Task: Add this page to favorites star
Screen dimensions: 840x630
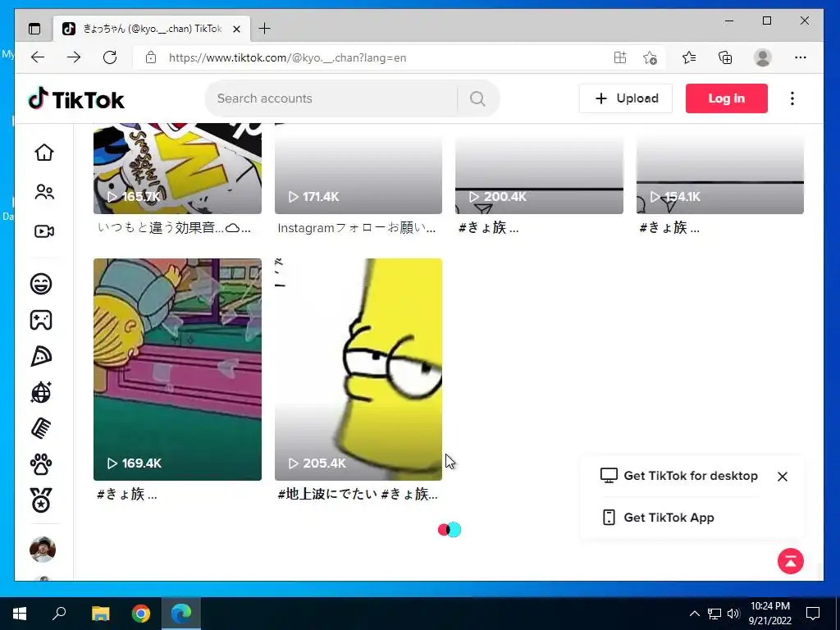Action: tap(650, 57)
